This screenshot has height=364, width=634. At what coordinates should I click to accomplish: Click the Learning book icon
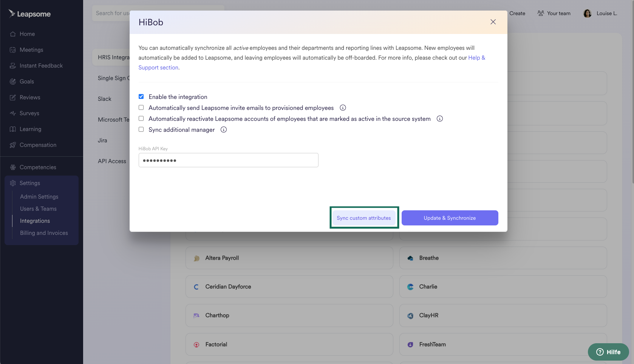[x=13, y=129]
